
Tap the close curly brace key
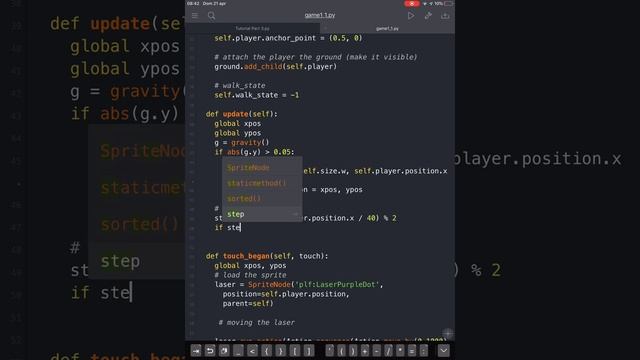pyautogui.click(x=280, y=351)
